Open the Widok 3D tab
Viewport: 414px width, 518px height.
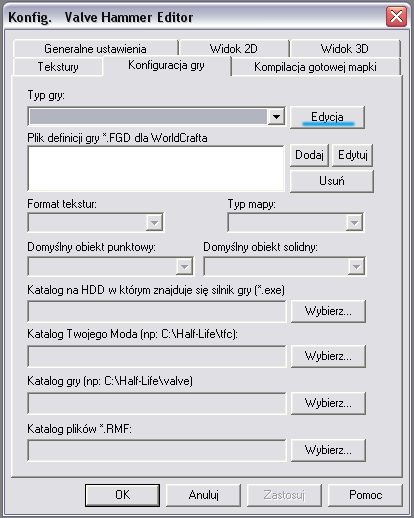click(x=345, y=49)
